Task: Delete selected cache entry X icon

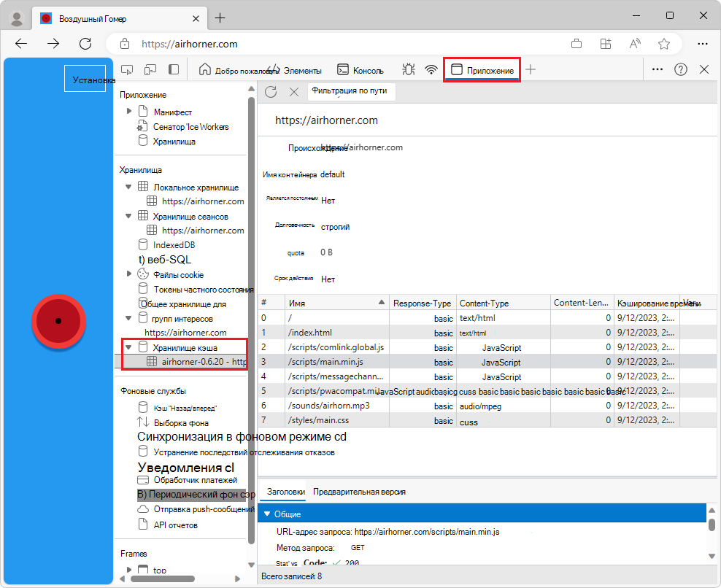Action: pos(294,91)
